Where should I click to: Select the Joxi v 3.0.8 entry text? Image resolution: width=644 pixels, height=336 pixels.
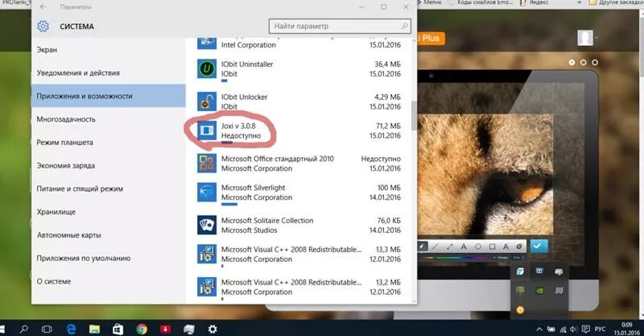click(x=238, y=126)
